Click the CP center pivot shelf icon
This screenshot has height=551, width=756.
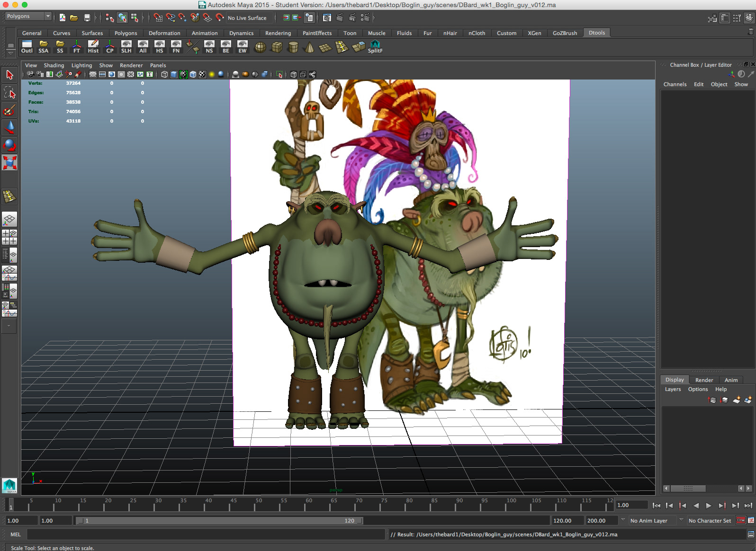pyautogui.click(x=110, y=47)
